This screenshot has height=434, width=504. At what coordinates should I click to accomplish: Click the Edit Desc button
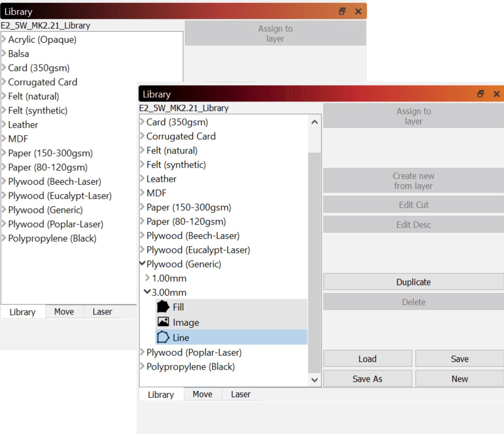413,225
